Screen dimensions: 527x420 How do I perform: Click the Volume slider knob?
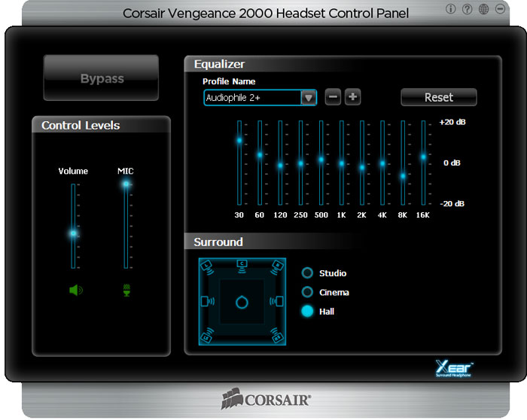point(73,233)
